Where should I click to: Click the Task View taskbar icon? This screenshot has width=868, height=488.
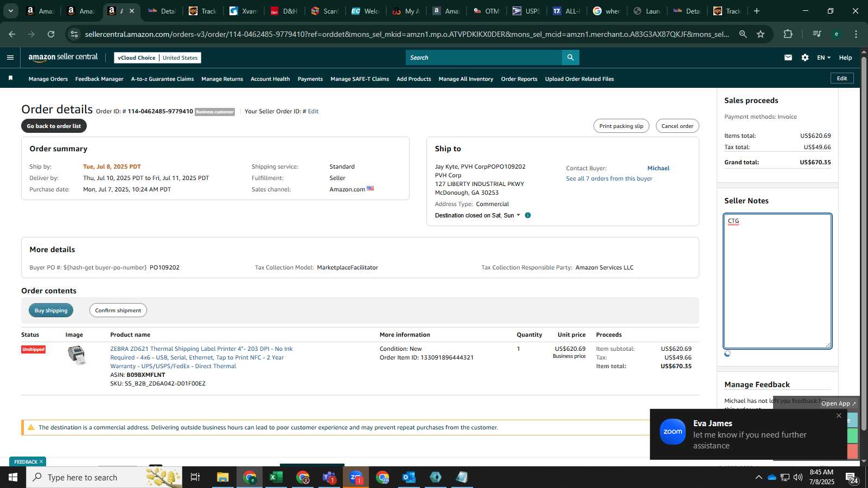(195, 477)
